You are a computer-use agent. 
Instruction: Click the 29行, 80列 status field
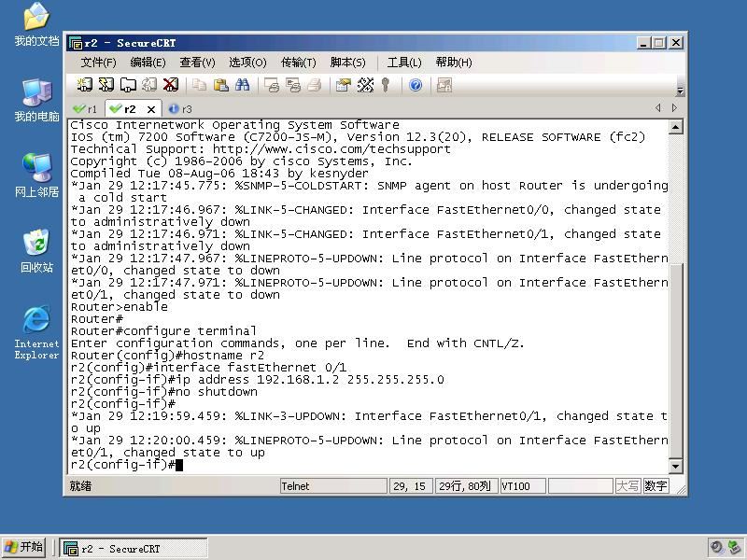point(466,486)
